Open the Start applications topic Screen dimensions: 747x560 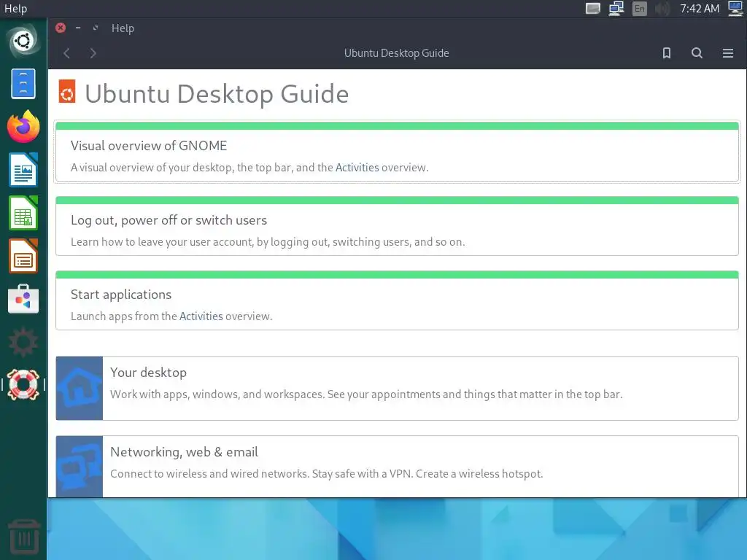point(398,300)
